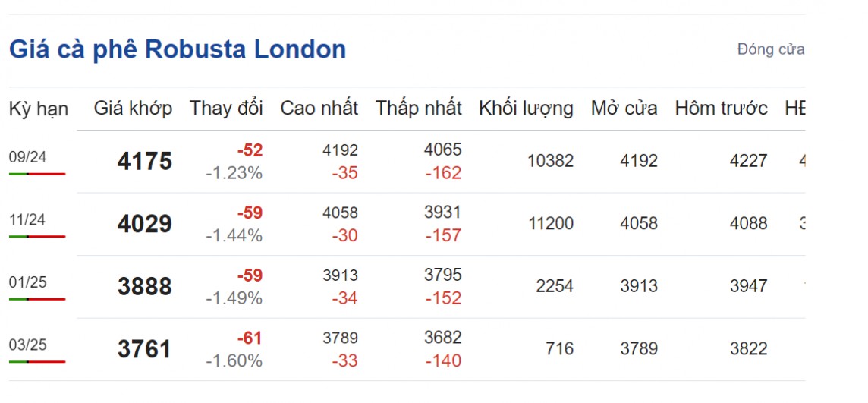Select the 'Hôm trước' column header

point(721,109)
